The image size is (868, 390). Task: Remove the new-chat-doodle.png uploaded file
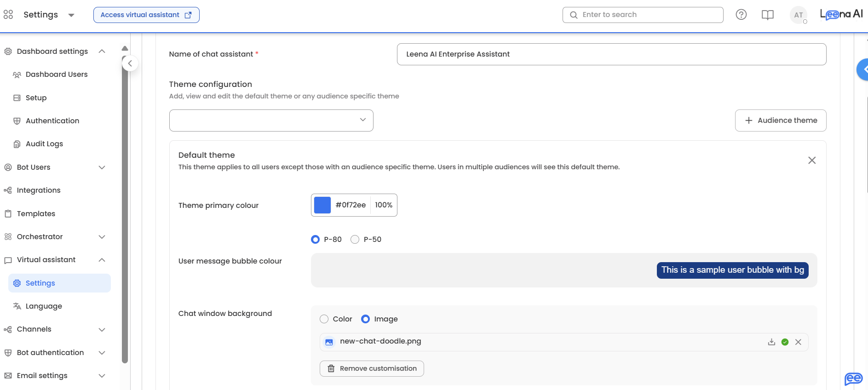pos(798,342)
